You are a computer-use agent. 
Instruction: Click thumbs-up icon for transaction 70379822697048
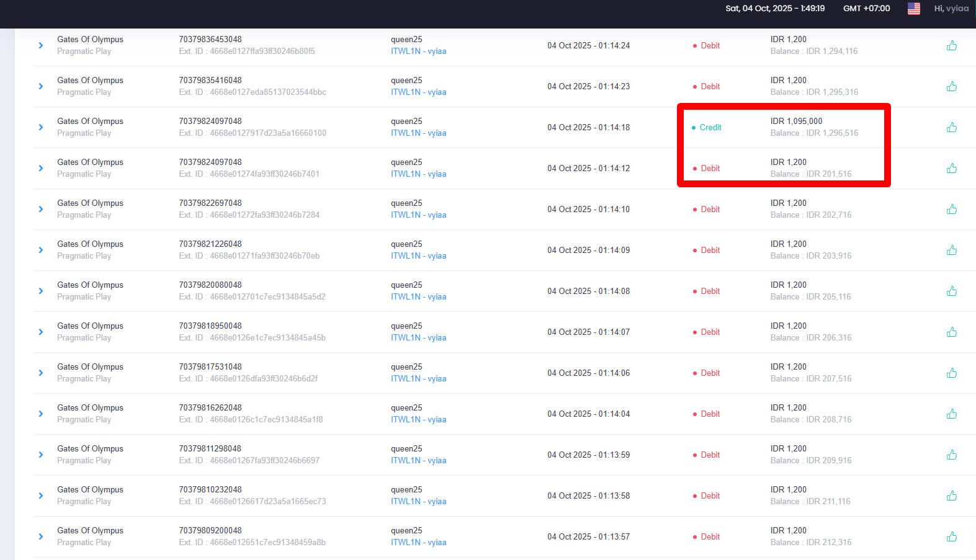click(951, 209)
